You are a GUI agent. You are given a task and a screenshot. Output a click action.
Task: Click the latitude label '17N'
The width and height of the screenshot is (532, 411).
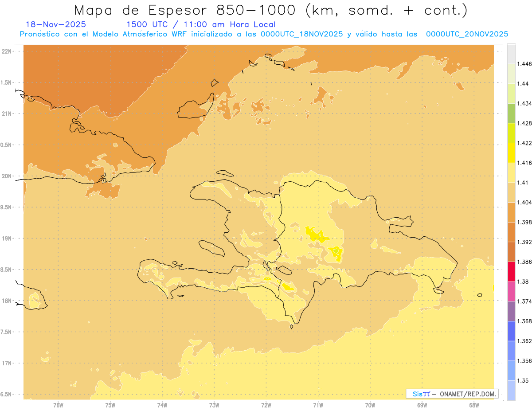7,363
